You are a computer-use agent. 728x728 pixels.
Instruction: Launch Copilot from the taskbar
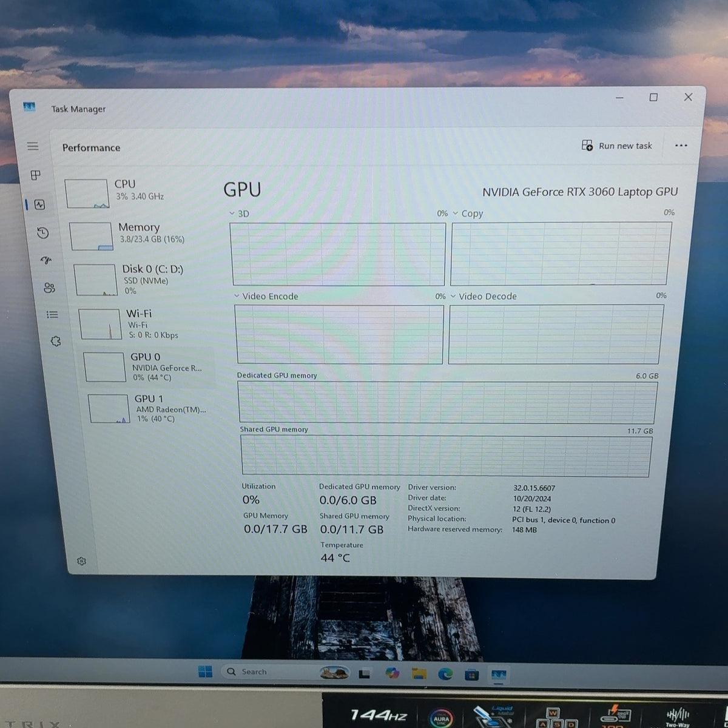coord(392,672)
